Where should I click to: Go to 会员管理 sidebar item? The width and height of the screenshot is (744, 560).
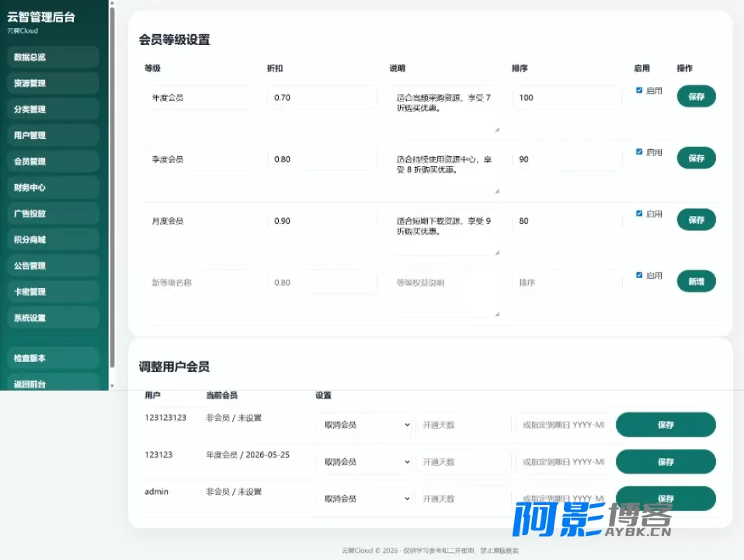53,162
